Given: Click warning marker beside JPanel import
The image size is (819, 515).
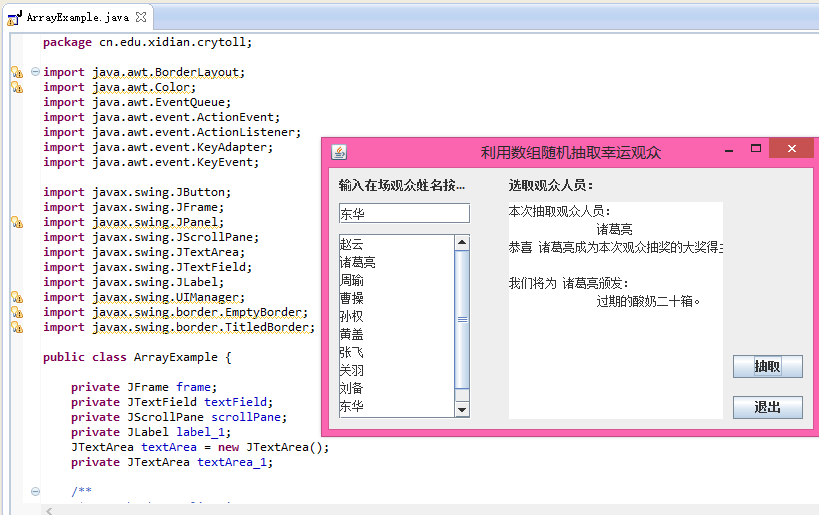Looking at the screenshot, I should click(17, 223).
